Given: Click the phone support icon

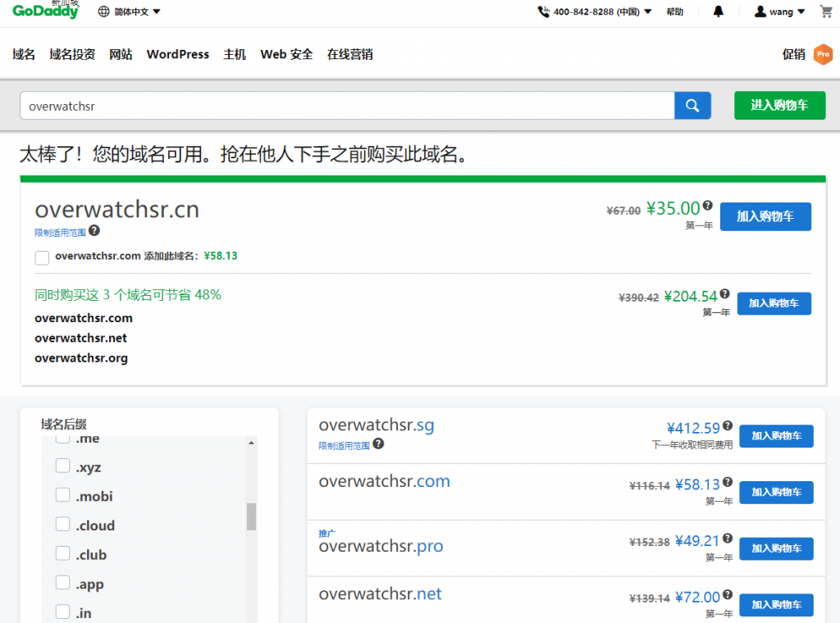Looking at the screenshot, I should click(543, 11).
